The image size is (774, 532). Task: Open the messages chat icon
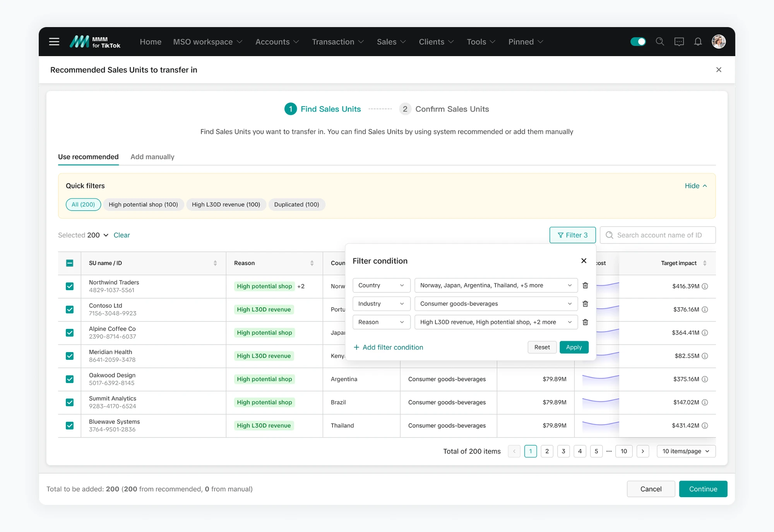[x=679, y=42]
